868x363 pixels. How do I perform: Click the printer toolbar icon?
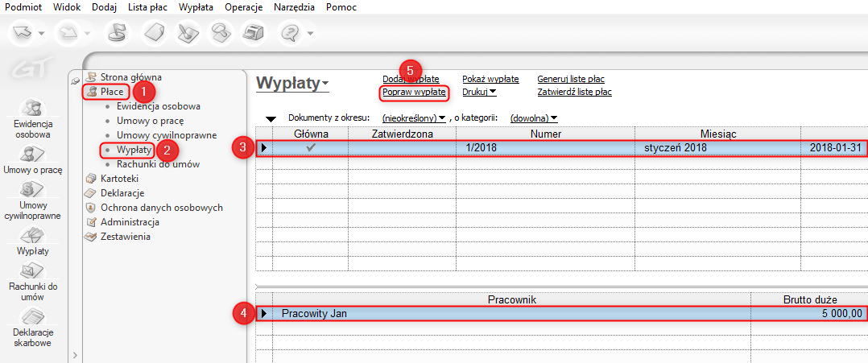[254, 33]
